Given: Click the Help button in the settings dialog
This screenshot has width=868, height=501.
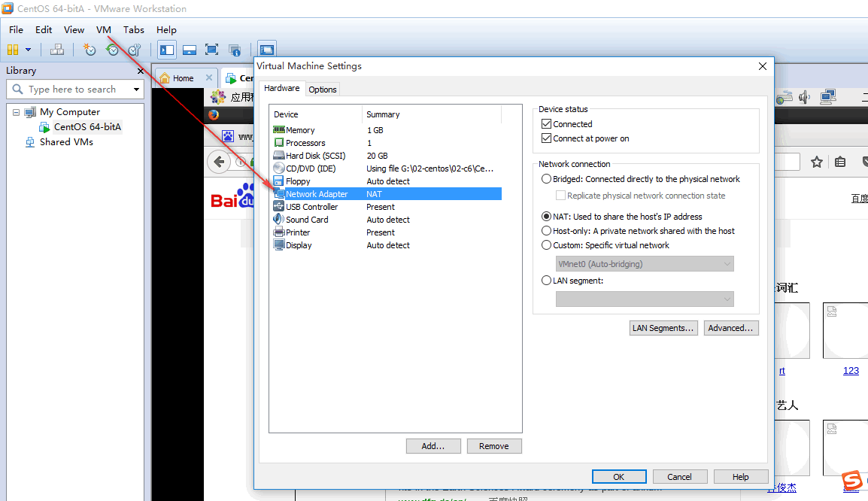Looking at the screenshot, I should 741,477.
